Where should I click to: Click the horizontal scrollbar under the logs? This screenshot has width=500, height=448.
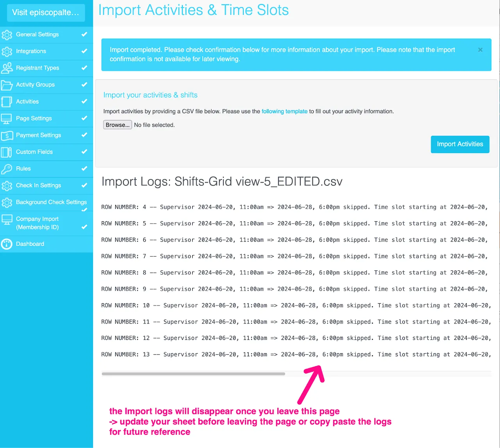[193, 374]
